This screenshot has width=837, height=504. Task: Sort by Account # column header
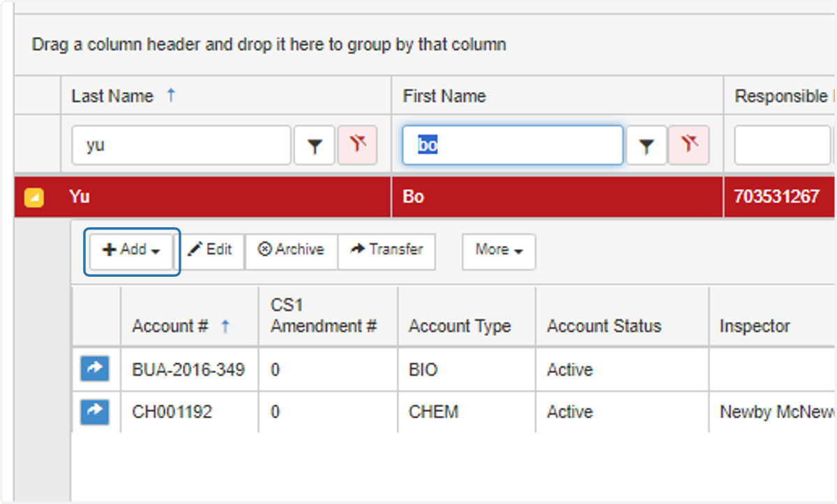click(x=189, y=316)
